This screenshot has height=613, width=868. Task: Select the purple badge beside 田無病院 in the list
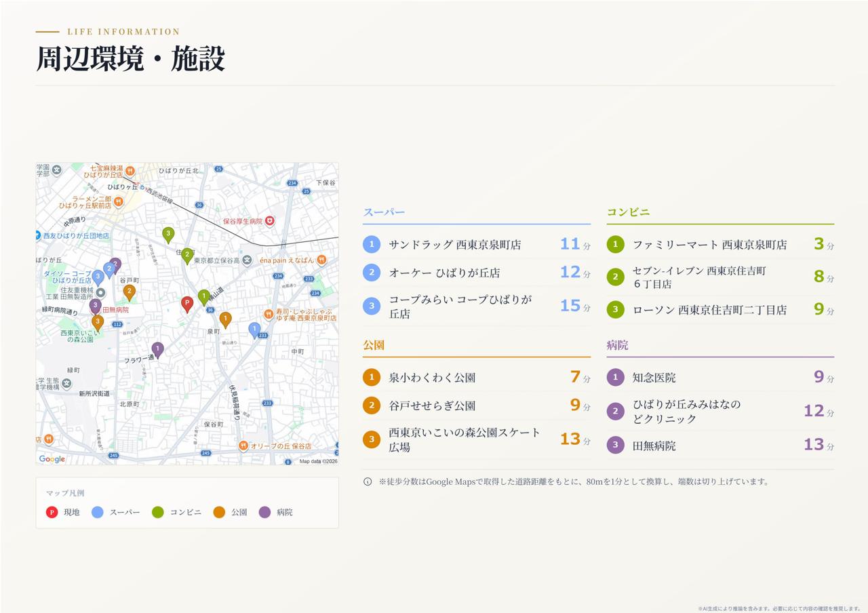(x=615, y=445)
